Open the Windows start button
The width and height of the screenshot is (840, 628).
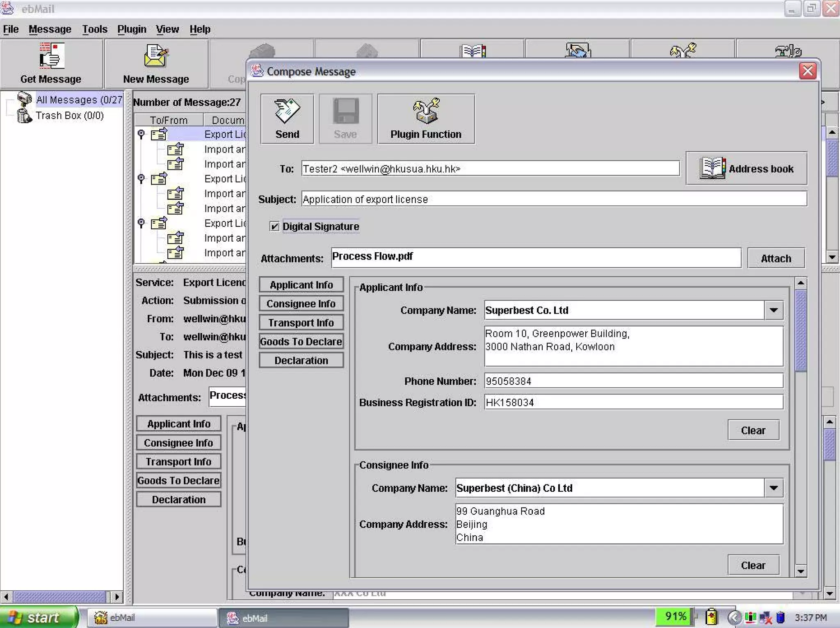click(39, 617)
